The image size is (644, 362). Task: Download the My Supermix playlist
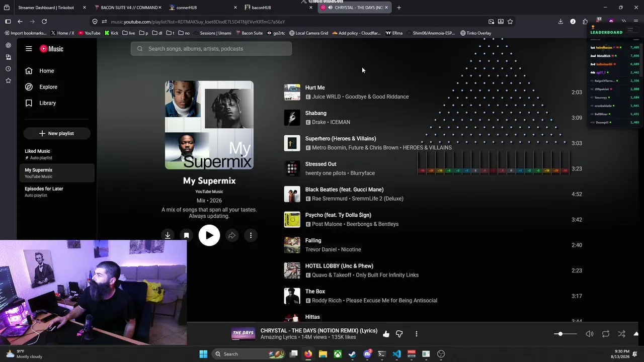coord(168,235)
